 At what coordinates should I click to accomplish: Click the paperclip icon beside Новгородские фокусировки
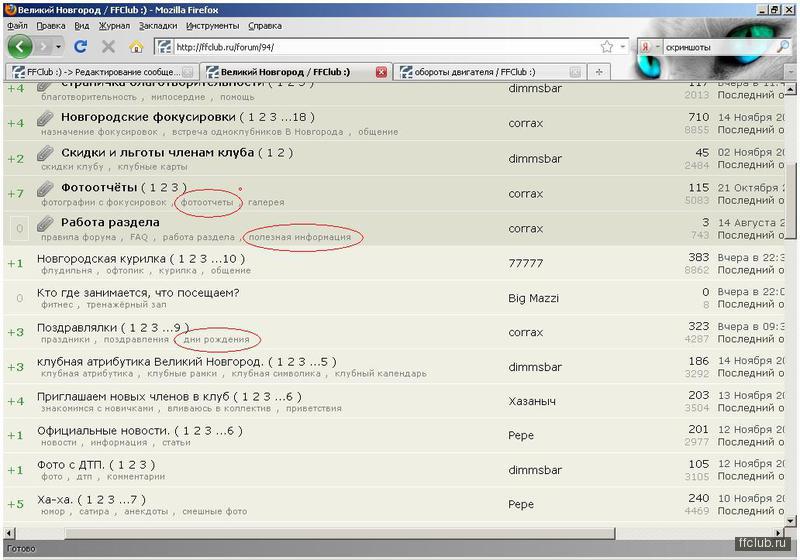[x=45, y=118]
